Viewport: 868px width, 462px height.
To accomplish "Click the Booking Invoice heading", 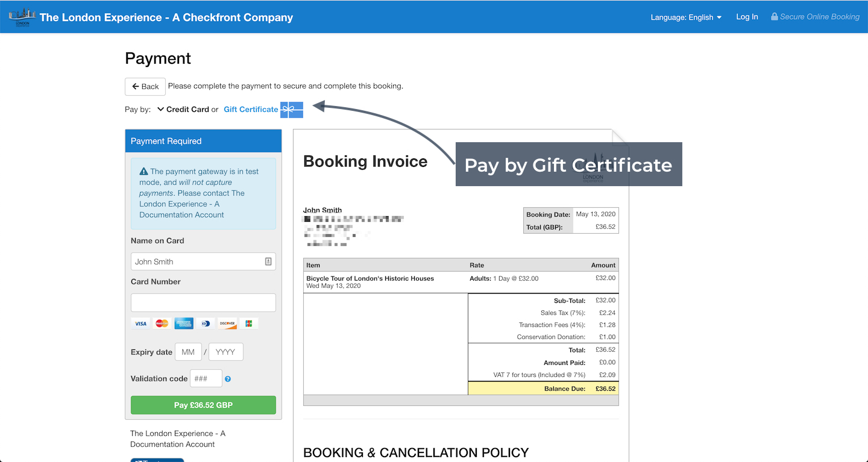I will coord(365,161).
